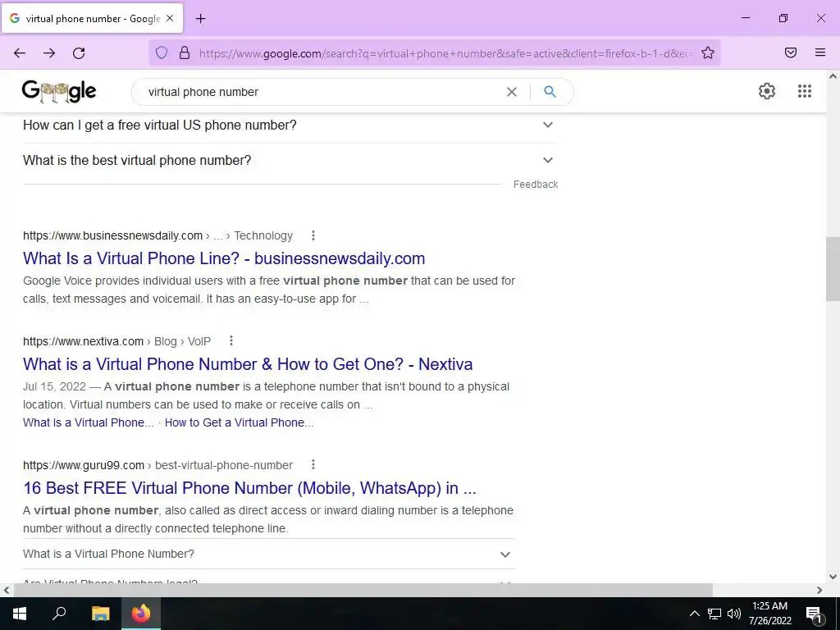Click the scroll-right arrow of horizontal scrollbar
The image size is (840, 630).
819,590
